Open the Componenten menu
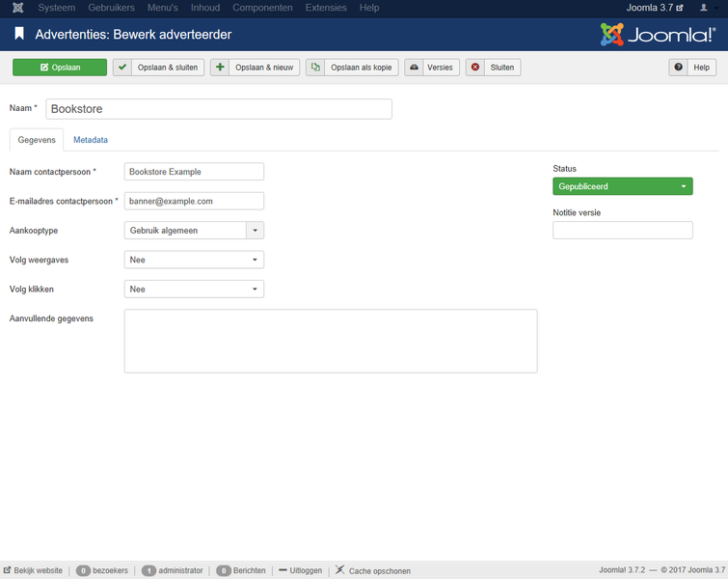 point(263,8)
